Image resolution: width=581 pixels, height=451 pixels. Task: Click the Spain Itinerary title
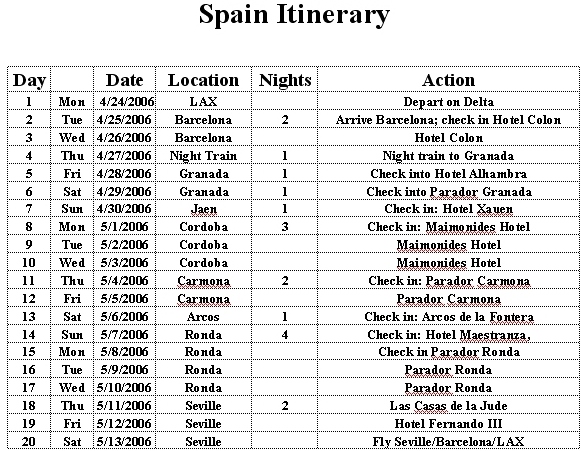(x=294, y=15)
